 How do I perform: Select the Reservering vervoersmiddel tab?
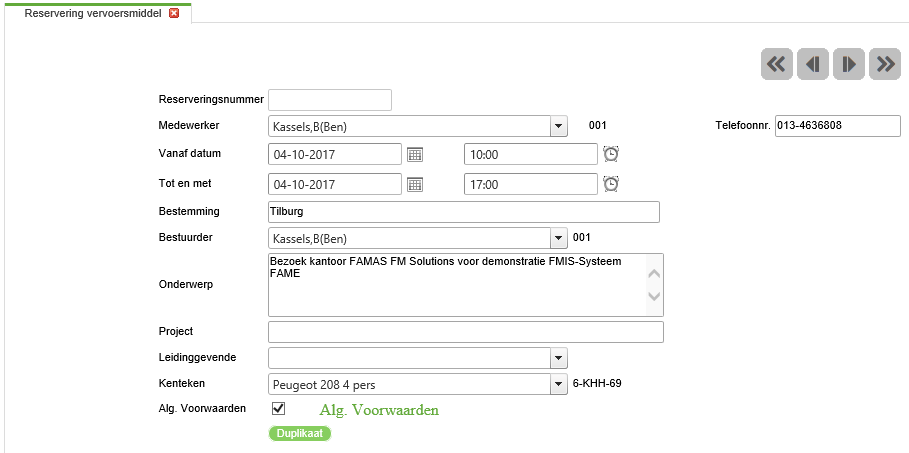coord(93,13)
